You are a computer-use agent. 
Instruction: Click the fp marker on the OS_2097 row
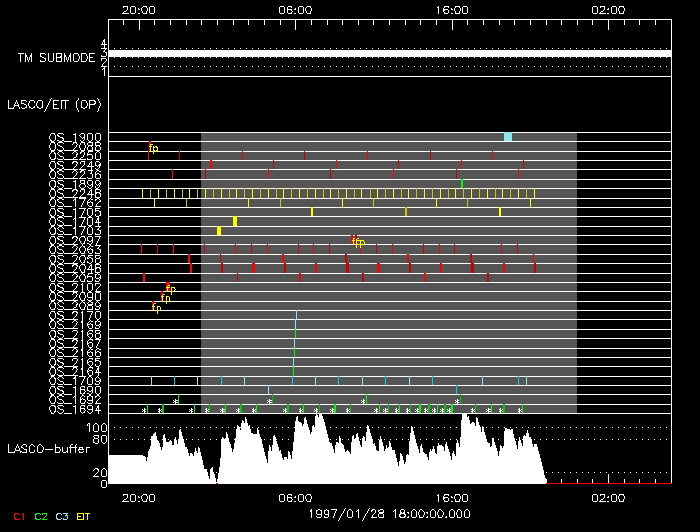[358, 241]
